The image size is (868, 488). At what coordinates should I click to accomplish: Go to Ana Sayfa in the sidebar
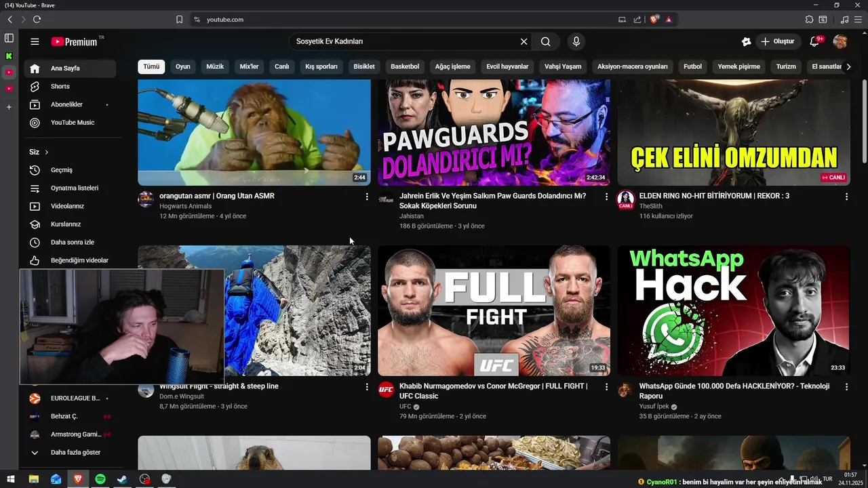70,68
